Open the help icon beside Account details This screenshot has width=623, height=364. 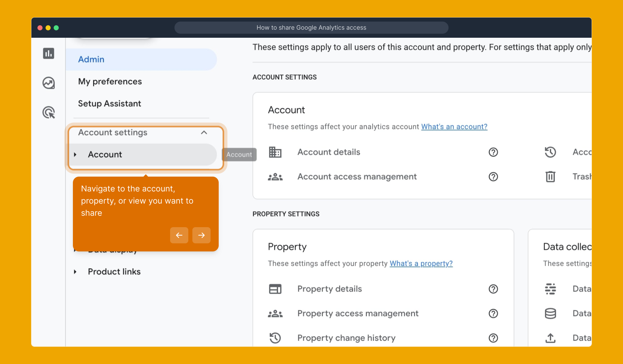pos(493,152)
